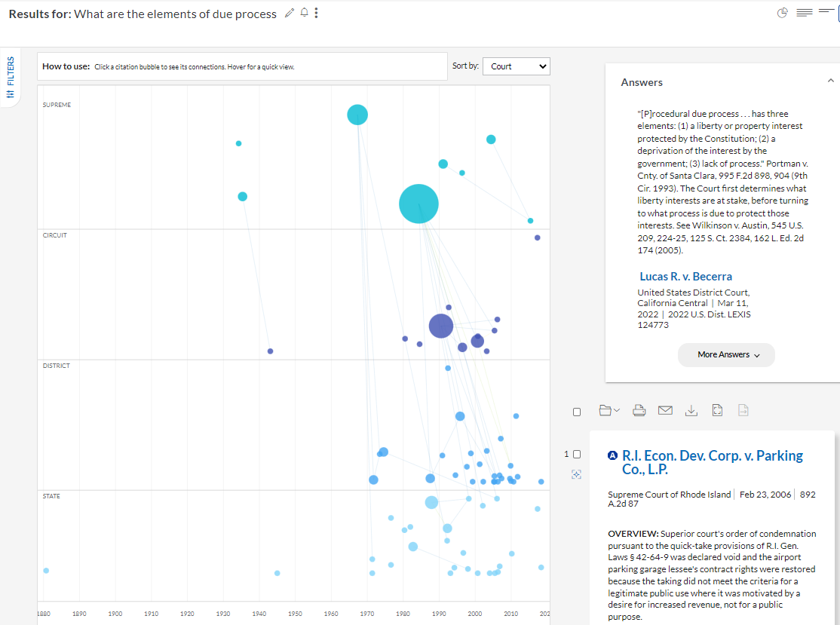Viewport: 840px width, 625px height.
Task: Expand the More Answers button
Action: 725,355
